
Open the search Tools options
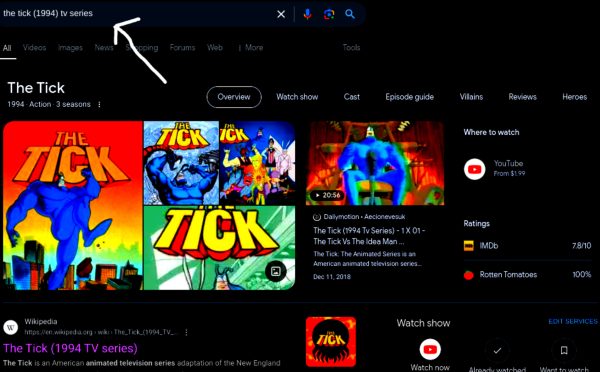(x=351, y=47)
